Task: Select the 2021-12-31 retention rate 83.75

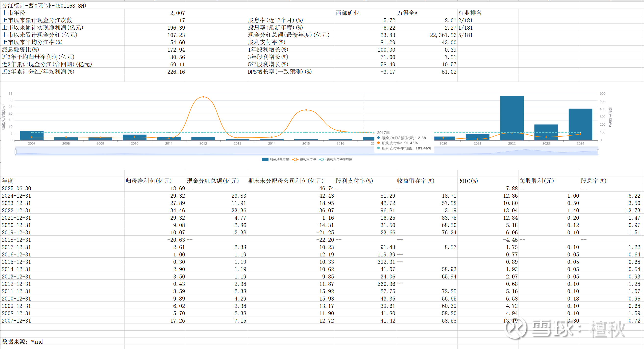Action: (x=426, y=217)
